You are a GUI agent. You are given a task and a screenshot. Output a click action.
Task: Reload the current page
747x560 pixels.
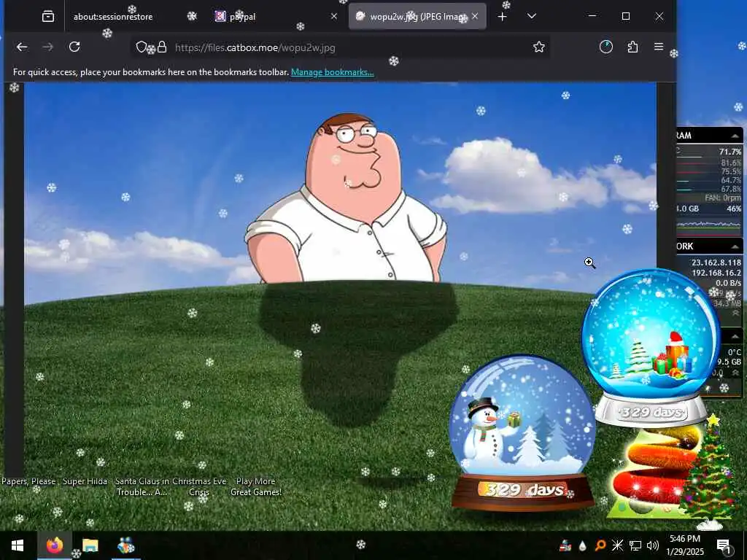[74, 47]
